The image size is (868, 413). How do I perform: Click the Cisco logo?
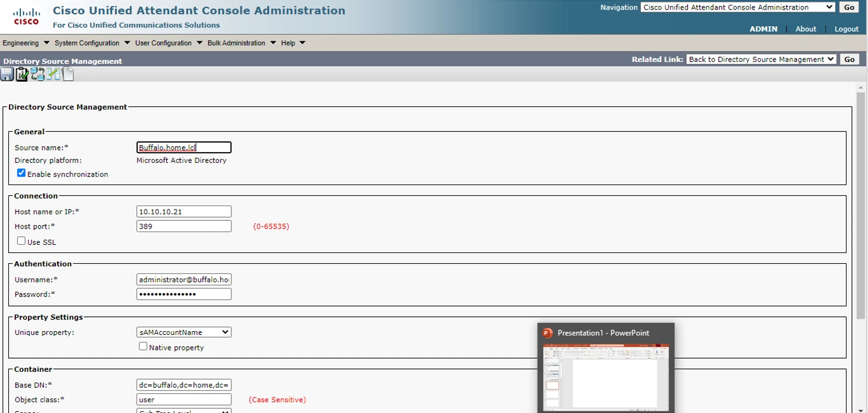pyautogui.click(x=26, y=17)
